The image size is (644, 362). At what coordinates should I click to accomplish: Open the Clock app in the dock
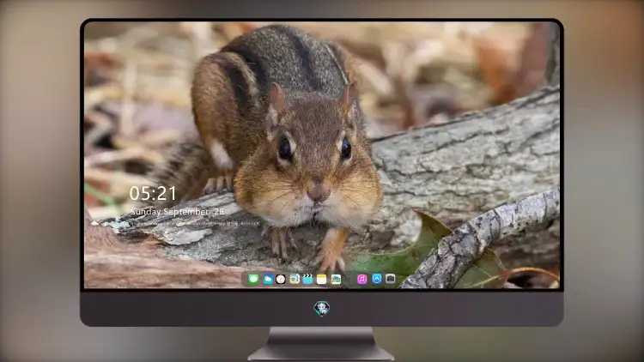[x=281, y=279]
